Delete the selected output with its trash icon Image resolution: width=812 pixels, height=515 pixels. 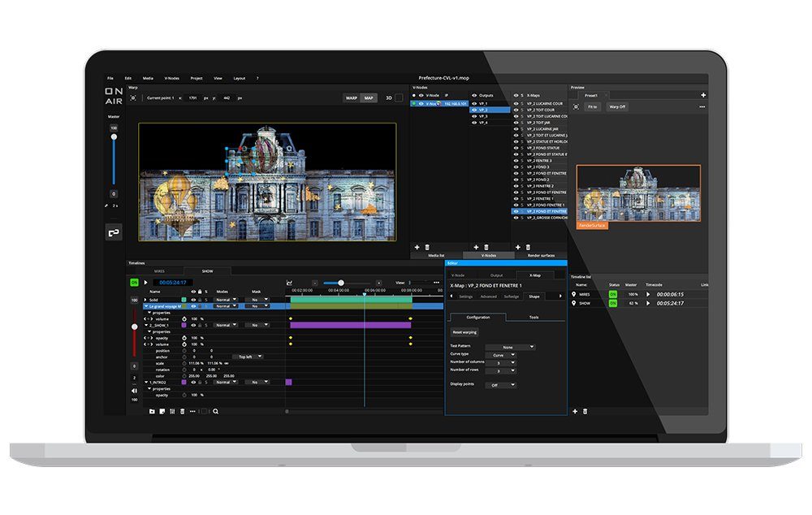click(x=486, y=247)
